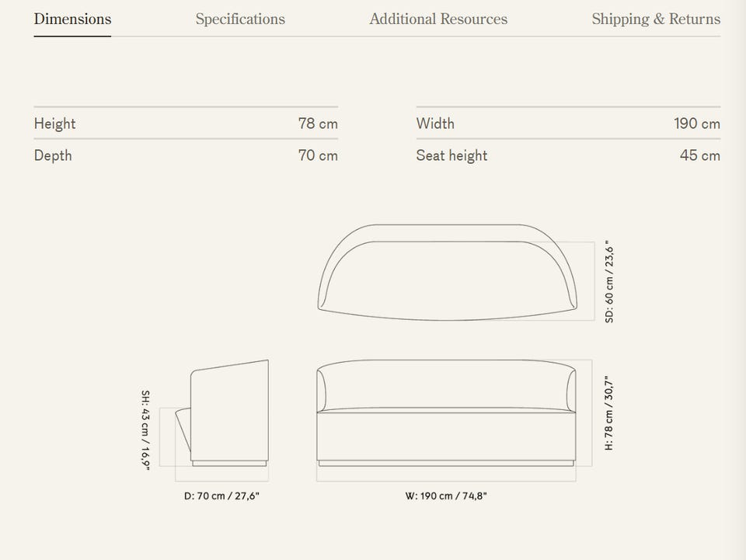746x560 pixels.
Task: Click the front-view sofa diagram
Action: [x=446, y=412]
